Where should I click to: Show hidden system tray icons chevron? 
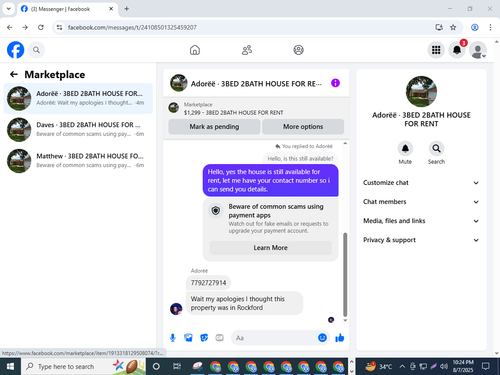click(x=402, y=367)
